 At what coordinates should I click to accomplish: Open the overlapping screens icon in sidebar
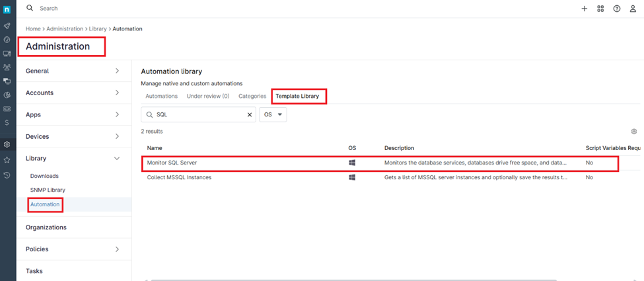click(x=7, y=81)
